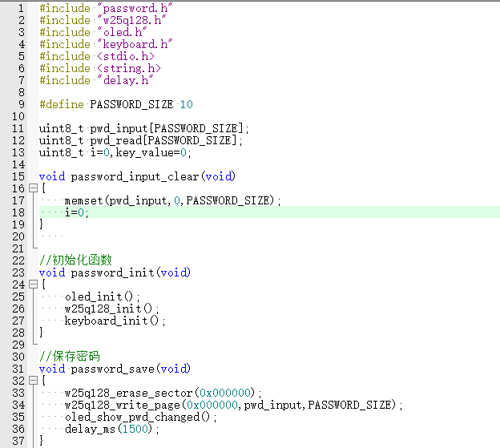The image size is (500, 448).
Task: Click the delay_ms(1500); call
Action: pyautogui.click(x=112, y=430)
